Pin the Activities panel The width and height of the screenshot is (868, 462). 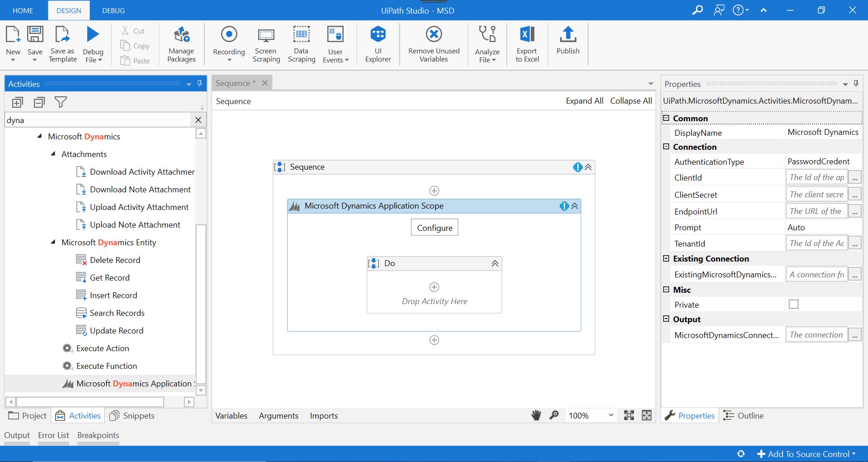(199, 84)
